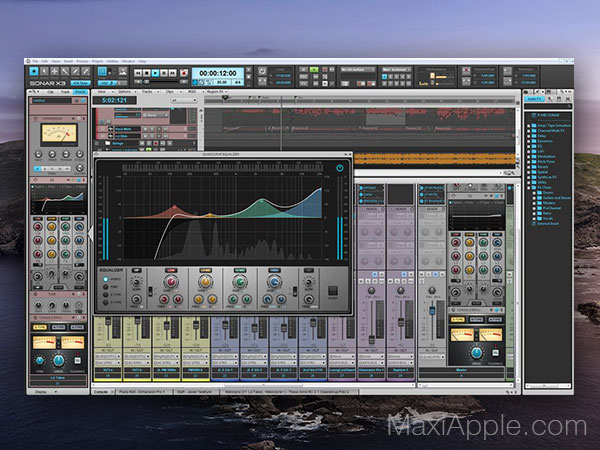Open the Views menu
This screenshot has width=600, height=450.
point(56,61)
